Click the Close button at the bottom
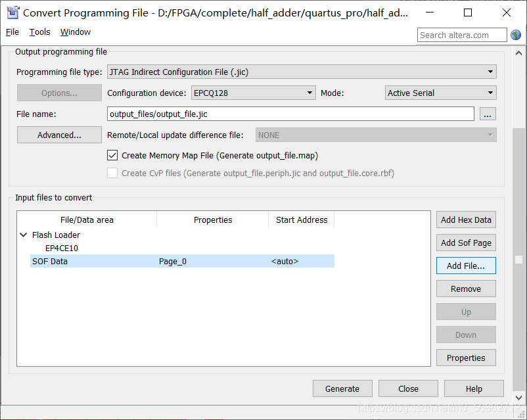 coord(408,388)
